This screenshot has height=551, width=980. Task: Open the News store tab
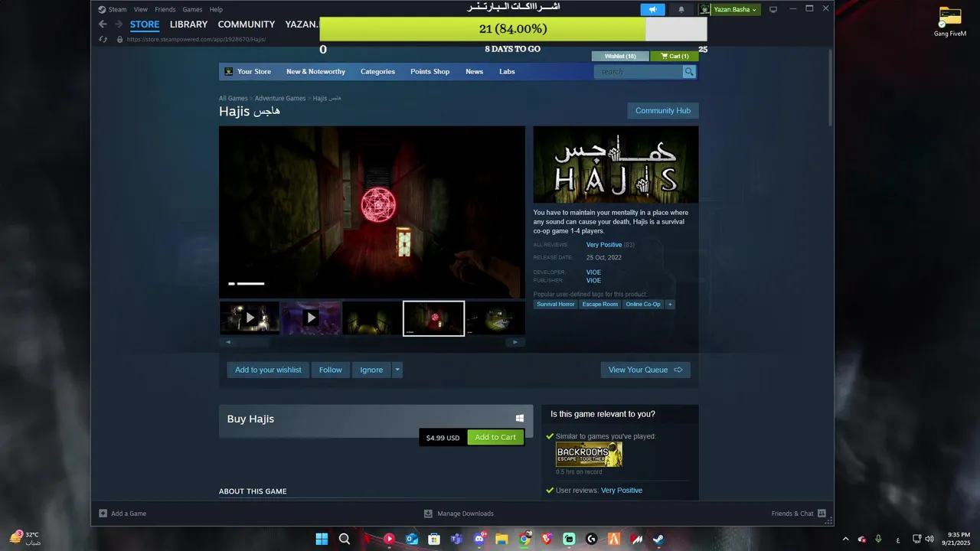[474, 72]
